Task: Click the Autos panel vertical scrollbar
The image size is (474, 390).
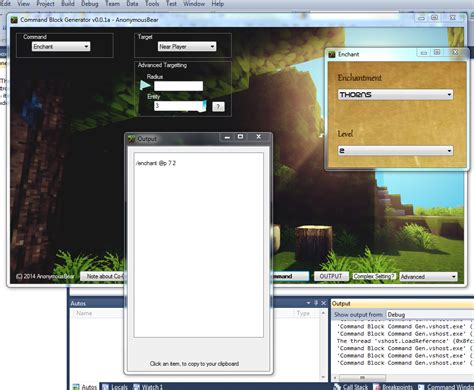Action: point(323,345)
